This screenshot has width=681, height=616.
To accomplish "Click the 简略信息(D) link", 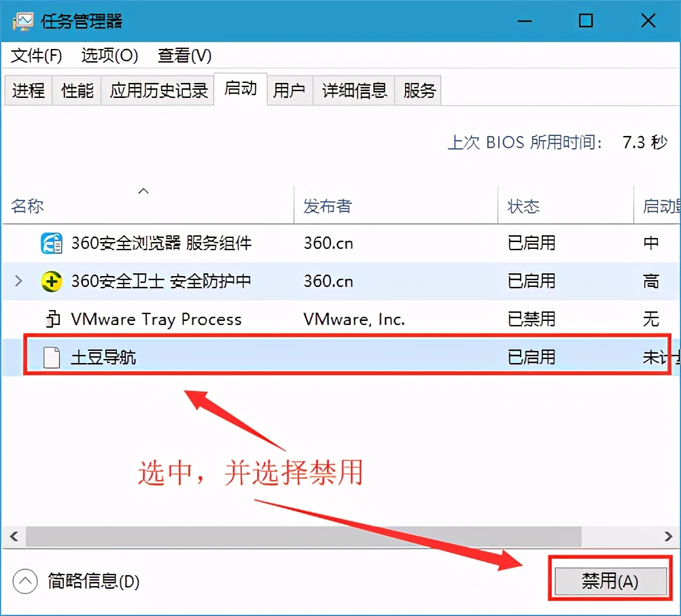I will coord(93,581).
